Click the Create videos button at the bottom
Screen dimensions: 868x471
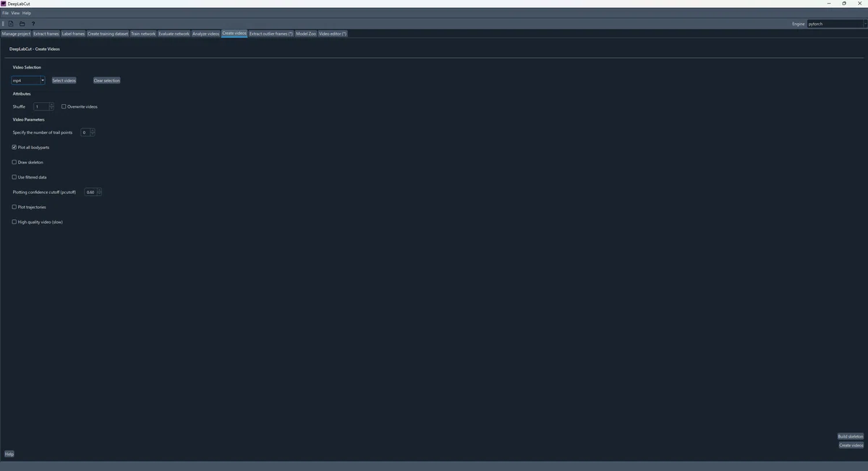click(851, 445)
